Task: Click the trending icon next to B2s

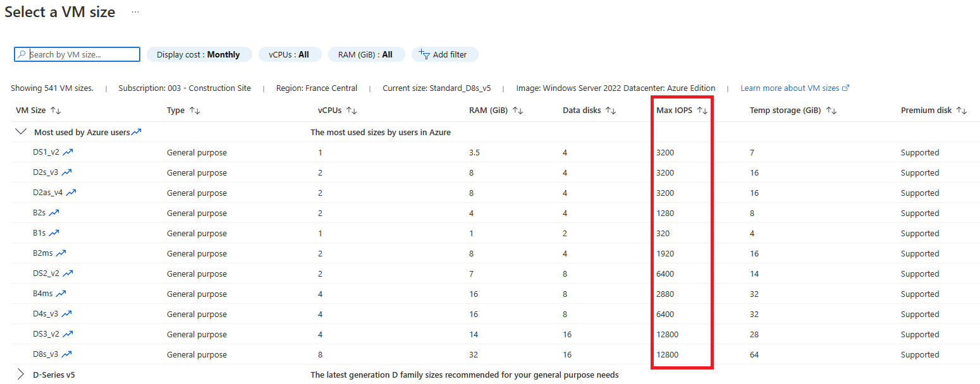Action: tap(54, 213)
